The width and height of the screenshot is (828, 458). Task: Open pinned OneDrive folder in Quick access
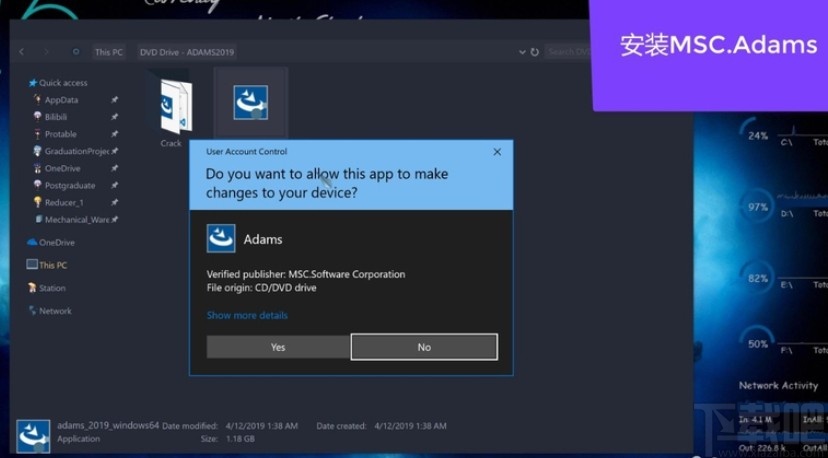pyautogui.click(x=62, y=169)
